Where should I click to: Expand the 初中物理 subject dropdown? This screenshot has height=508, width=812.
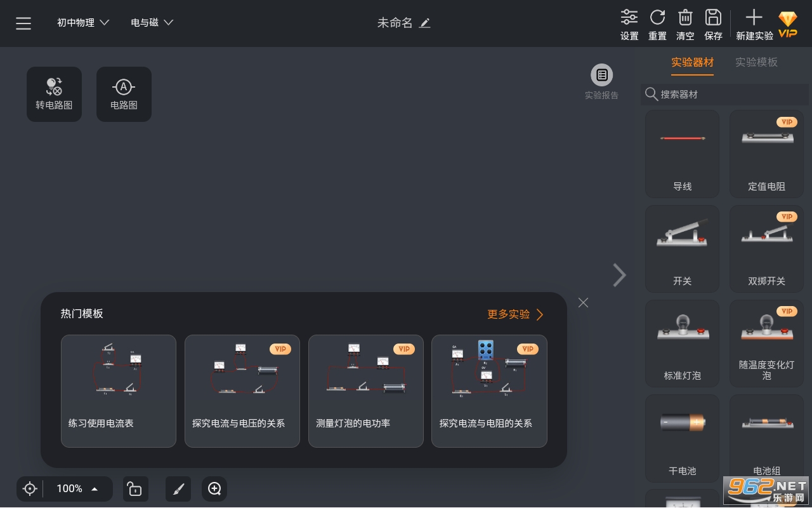pos(83,23)
